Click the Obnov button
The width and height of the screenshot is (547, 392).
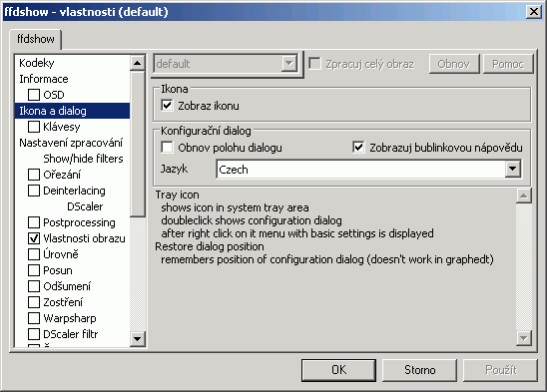454,64
